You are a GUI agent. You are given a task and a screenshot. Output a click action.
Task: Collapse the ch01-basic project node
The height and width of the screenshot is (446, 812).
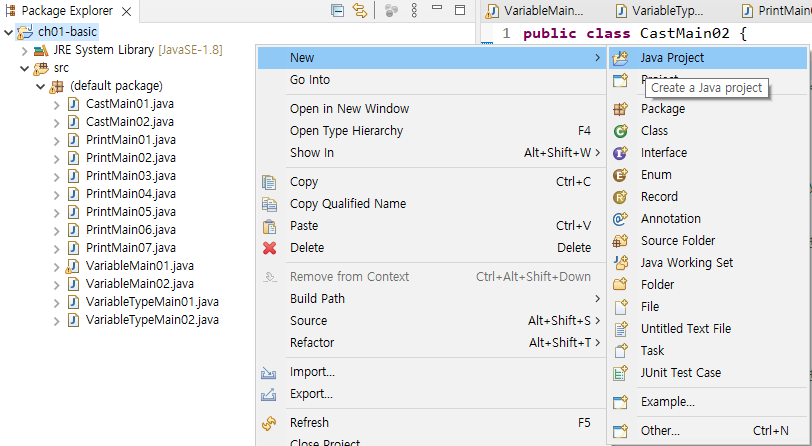8,33
